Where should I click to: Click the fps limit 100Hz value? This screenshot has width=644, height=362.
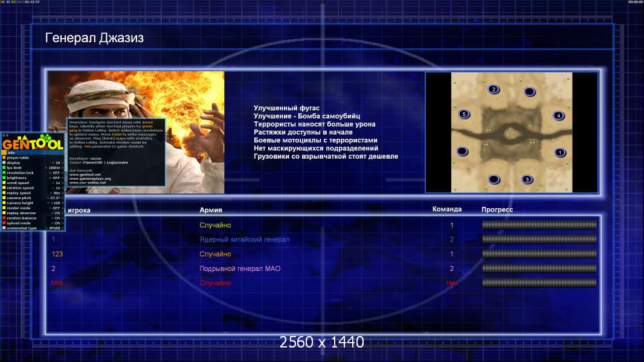[54, 168]
